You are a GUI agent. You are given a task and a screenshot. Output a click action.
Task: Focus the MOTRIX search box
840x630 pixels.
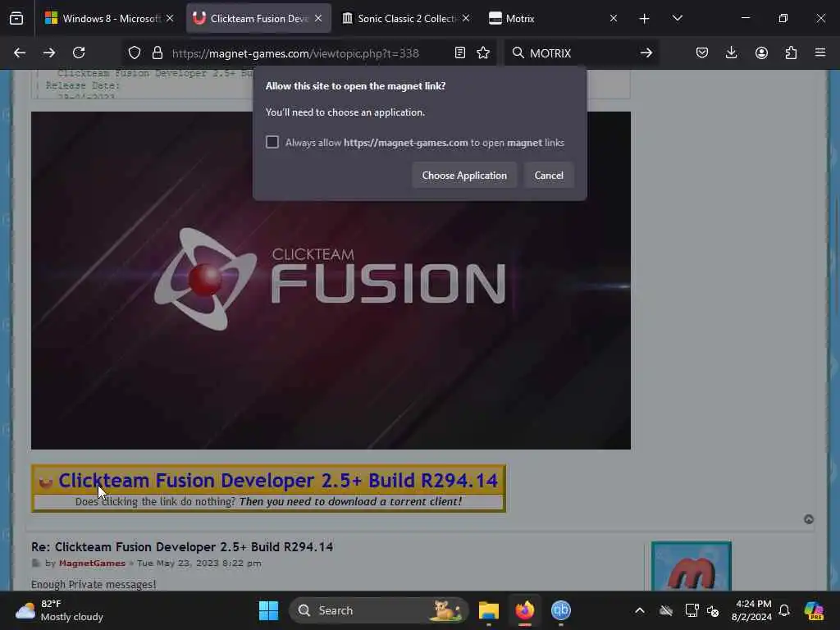tap(582, 53)
